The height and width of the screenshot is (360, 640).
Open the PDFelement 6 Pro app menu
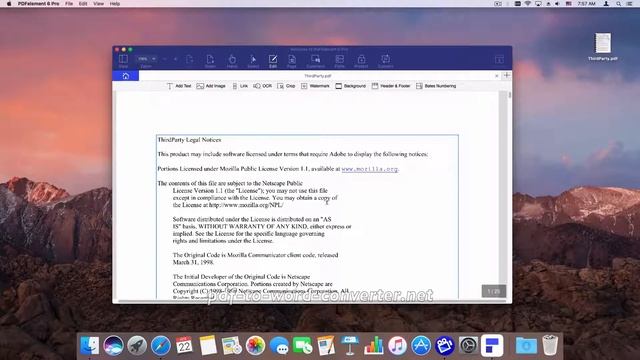(x=38, y=3)
